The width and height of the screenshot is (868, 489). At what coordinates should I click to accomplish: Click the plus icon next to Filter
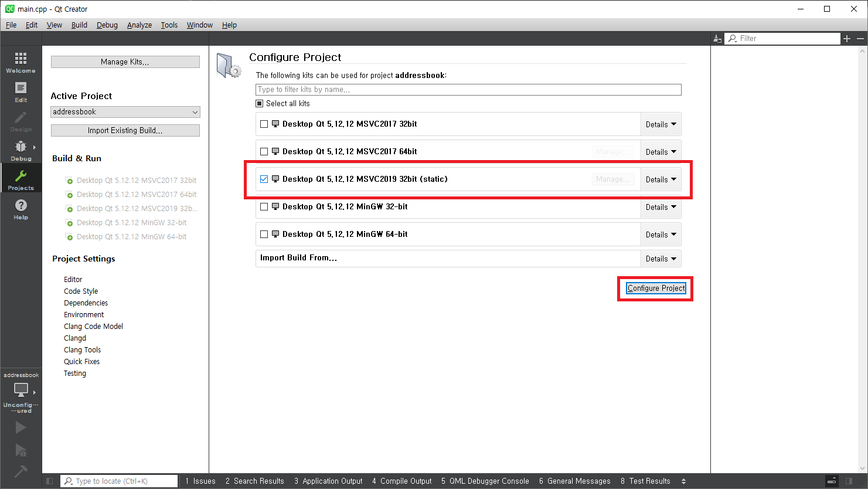point(847,39)
